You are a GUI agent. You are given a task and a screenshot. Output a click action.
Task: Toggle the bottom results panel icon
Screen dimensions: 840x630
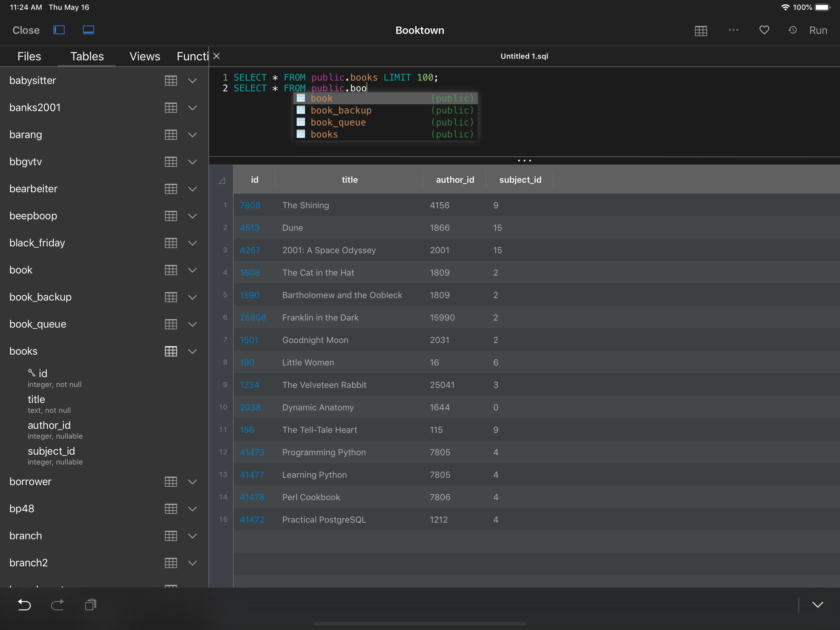tap(89, 30)
